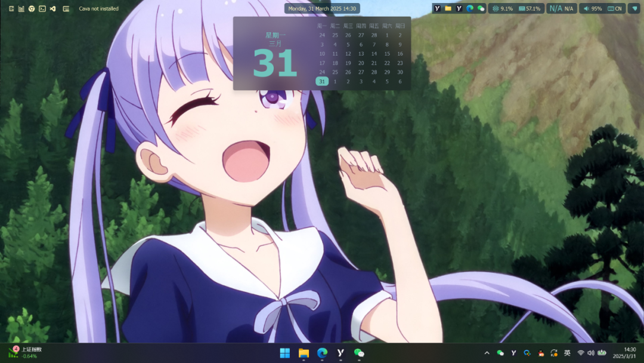The height and width of the screenshot is (363, 644).
Task: Toggle the CN keyboard layout widget
Action: click(x=614, y=8)
